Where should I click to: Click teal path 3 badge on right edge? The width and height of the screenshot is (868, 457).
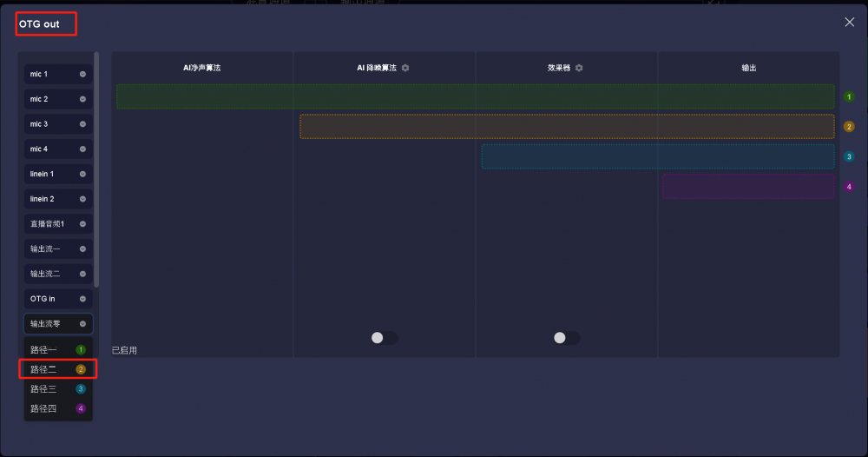point(849,157)
